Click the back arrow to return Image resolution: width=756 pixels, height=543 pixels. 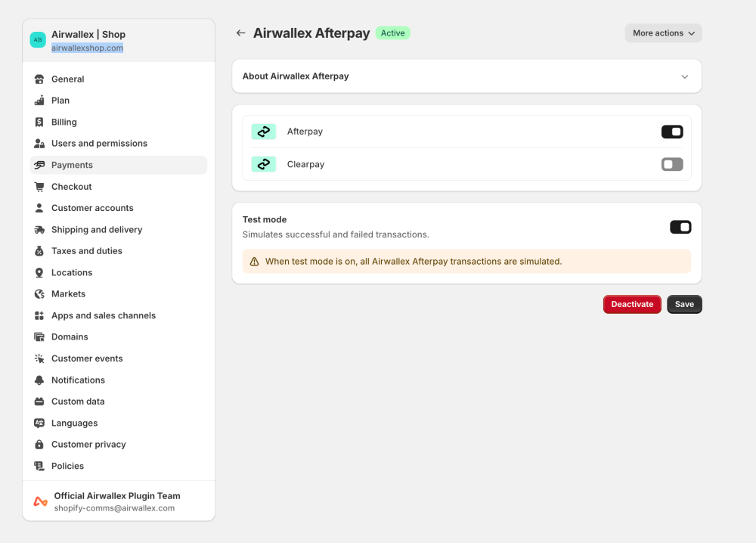(240, 33)
